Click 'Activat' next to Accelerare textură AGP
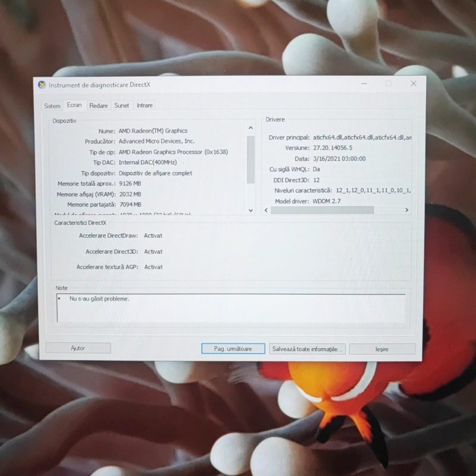This screenshot has height=476, width=476. click(x=154, y=267)
